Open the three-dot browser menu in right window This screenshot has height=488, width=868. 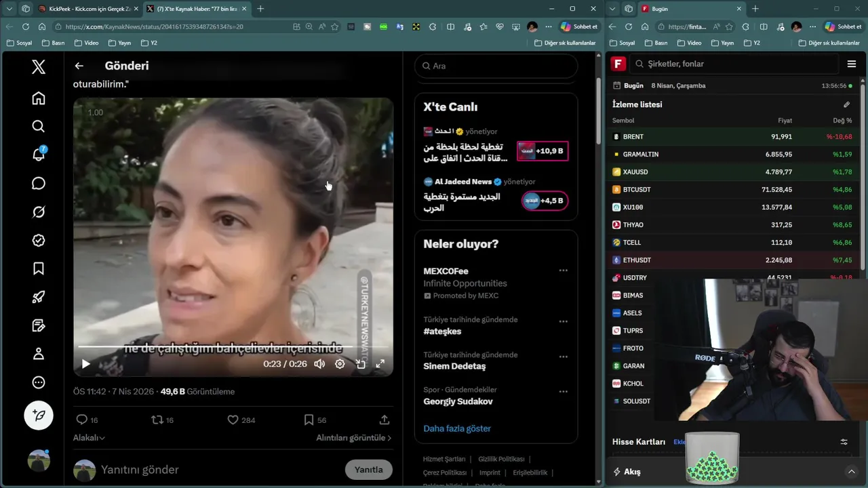(812, 26)
